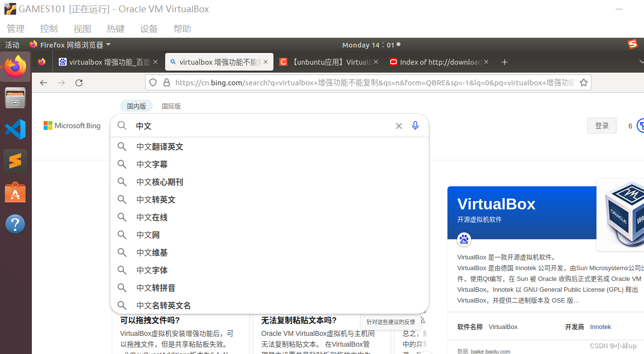Screen dimensions: 644x354
Task: Switch to 【unbuntu应用】VirtualBox tab
Action: 328,62
